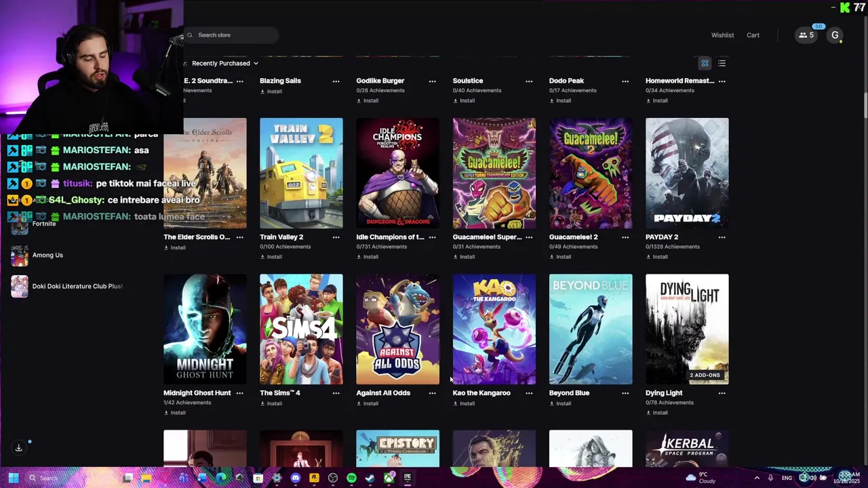Open the three-dot menu for PAYDAY 2

point(722,237)
